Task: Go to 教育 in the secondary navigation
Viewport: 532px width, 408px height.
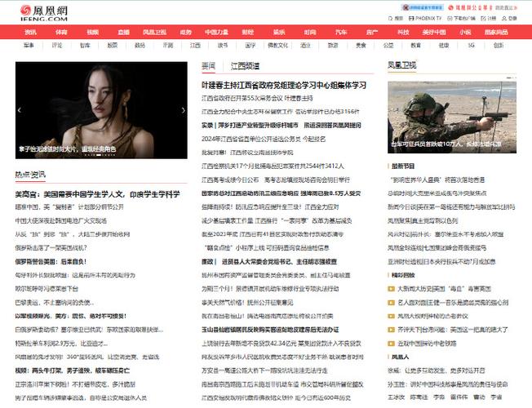Action: point(416,45)
